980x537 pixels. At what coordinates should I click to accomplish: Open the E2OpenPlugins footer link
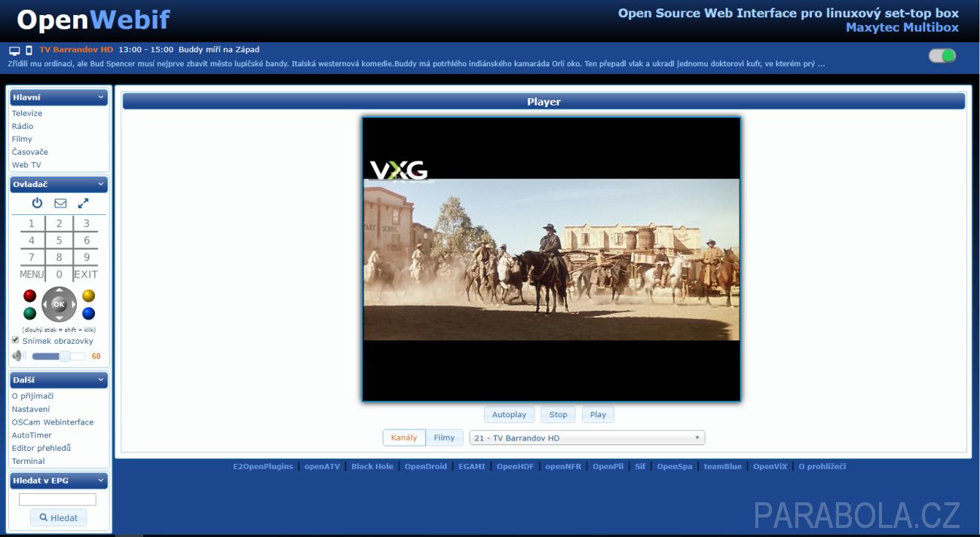tap(263, 466)
